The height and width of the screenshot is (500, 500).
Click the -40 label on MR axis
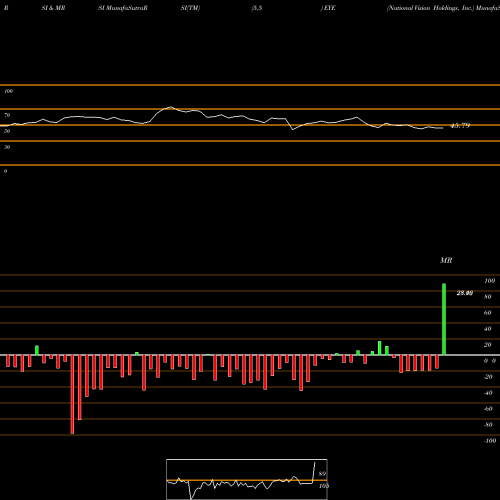488,393
